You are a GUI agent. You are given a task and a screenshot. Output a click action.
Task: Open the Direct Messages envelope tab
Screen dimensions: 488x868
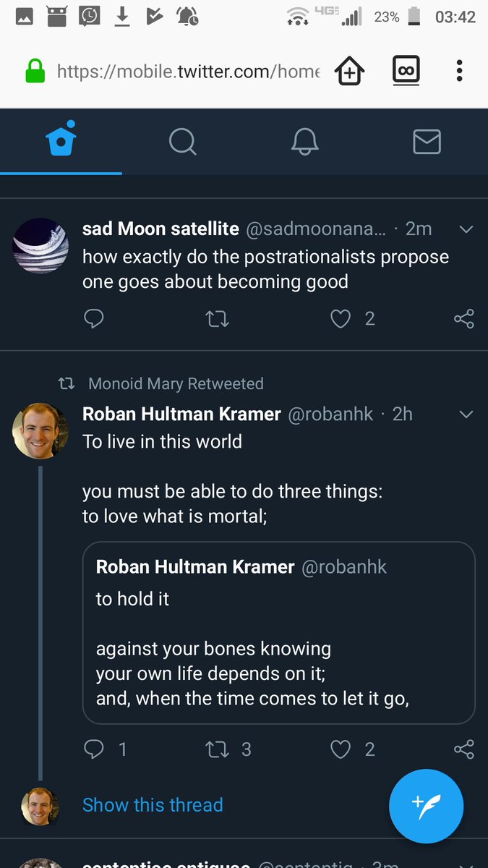(427, 141)
